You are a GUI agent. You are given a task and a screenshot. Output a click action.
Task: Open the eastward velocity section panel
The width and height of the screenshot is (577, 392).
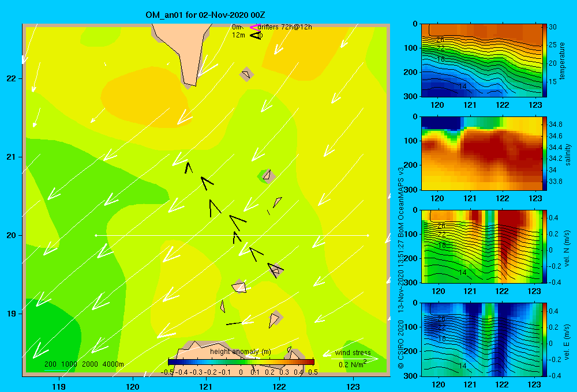[481, 340]
